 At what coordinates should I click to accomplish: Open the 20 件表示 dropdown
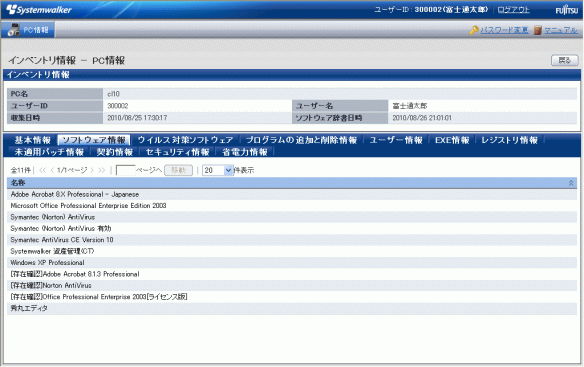pos(218,170)
